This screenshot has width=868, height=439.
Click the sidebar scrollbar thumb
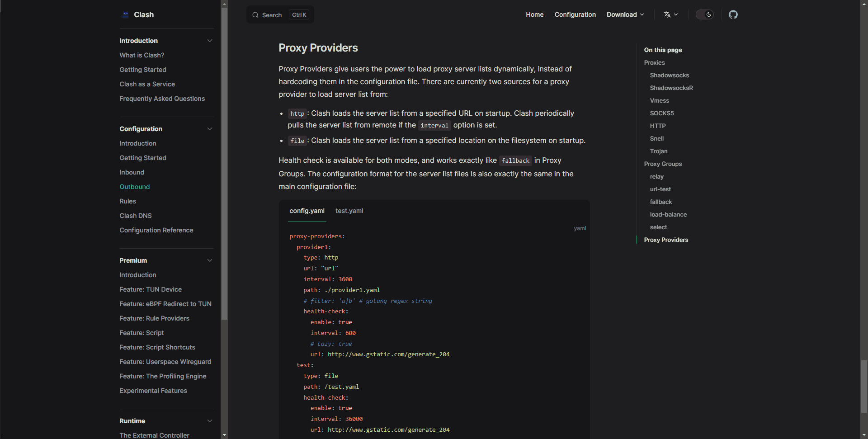[224, 164]
